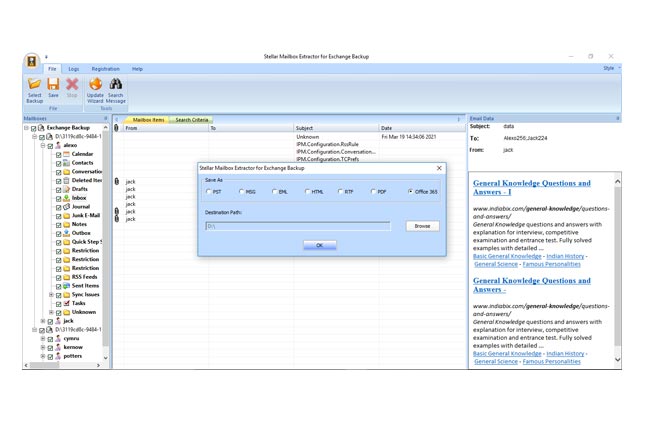Expand the Sync Issues folder
The width and height of the screenshot is (645, 421).
51,295
